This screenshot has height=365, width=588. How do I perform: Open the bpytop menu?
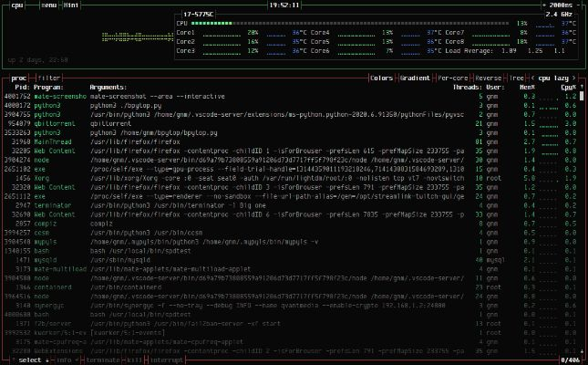49,5
